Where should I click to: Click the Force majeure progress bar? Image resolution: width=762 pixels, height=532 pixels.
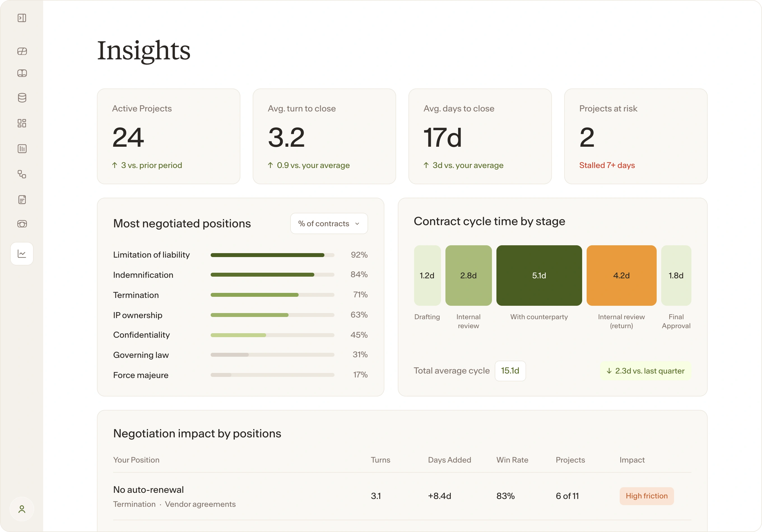point(273,375)
